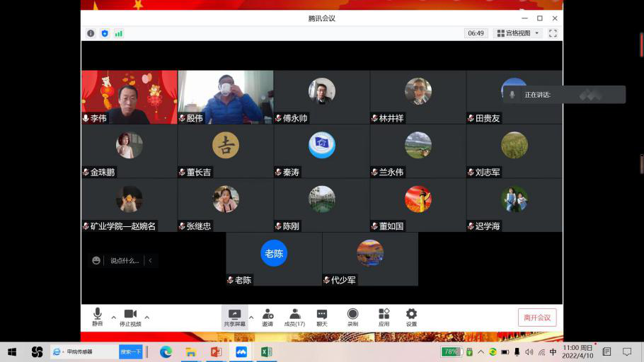Open the 应用 apps panel

coord(384,317)
